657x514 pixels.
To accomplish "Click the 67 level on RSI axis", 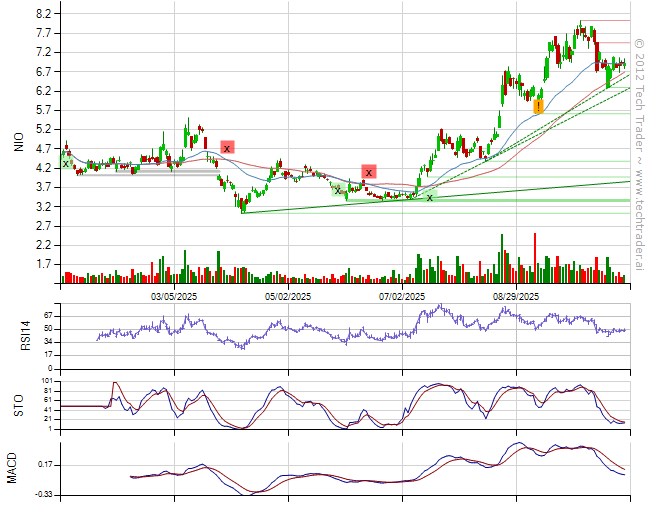I will pyautogui.click(x=46, y=315).
